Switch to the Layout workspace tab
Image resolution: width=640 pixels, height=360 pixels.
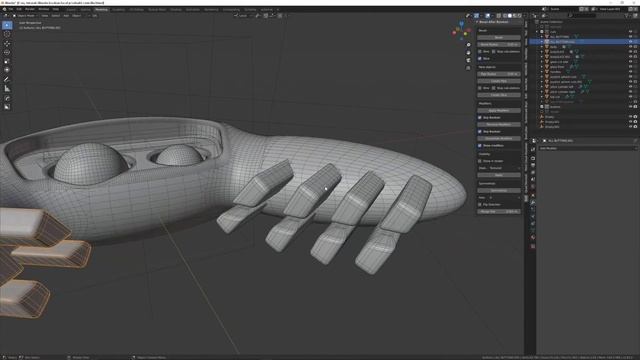tap(71, 9)
